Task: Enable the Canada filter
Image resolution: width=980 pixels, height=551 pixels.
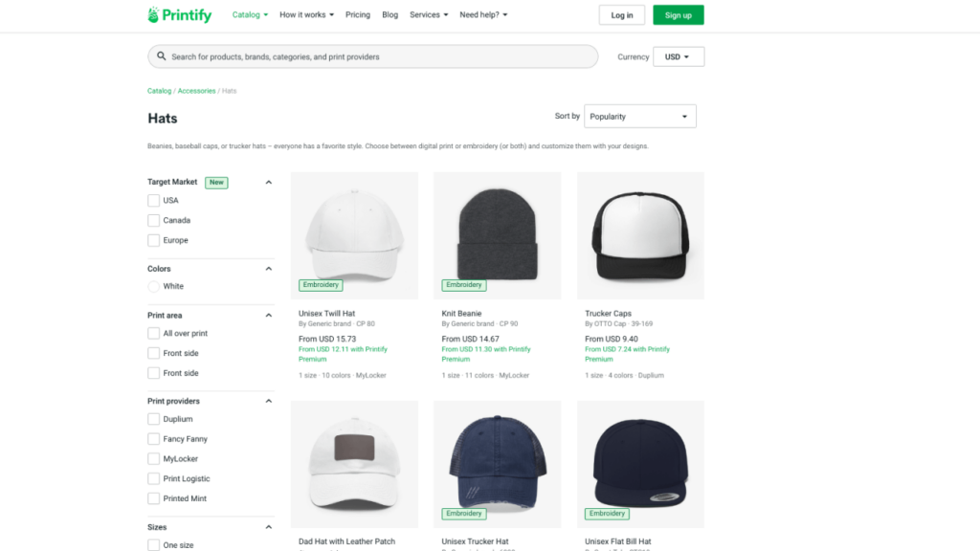Action: tap(154, 220)
